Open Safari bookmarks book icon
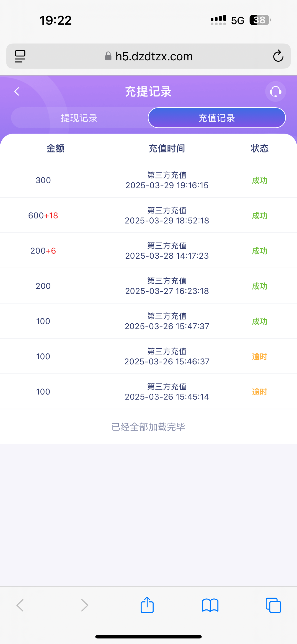The image size is (297, 644). [x=210, y=605]
